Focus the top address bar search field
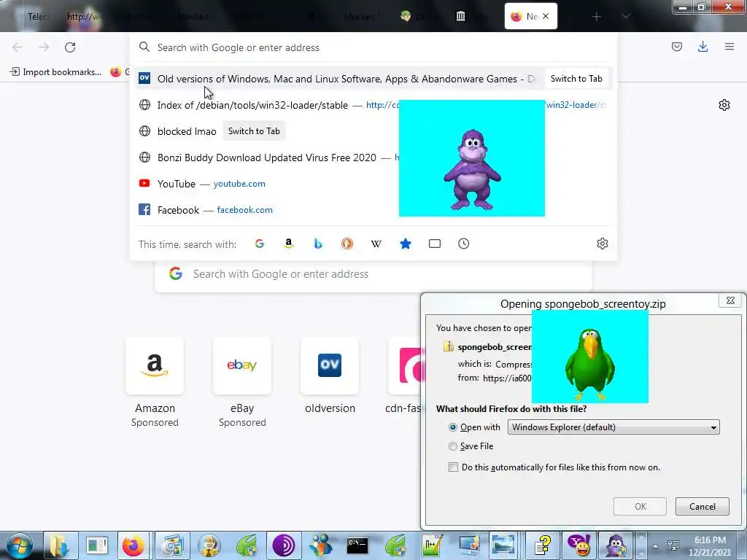Viewport: 747px width, 560px height. tap(373, 47)
